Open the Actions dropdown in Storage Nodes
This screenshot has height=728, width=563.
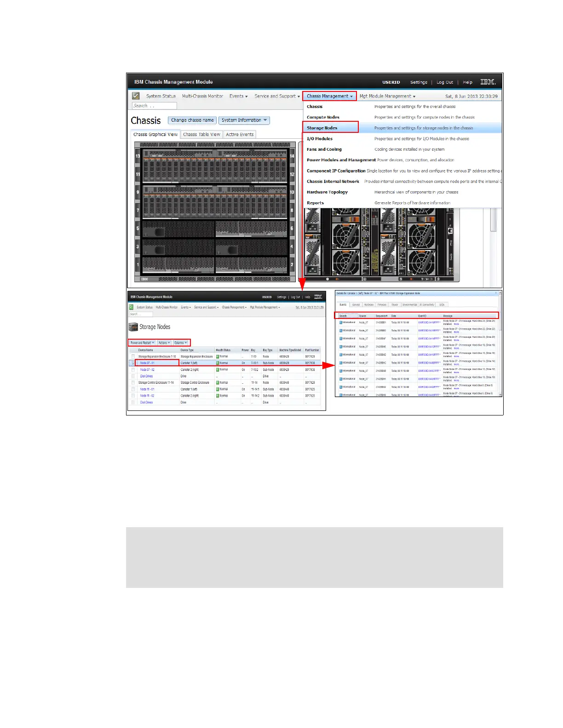coord(164,343)
